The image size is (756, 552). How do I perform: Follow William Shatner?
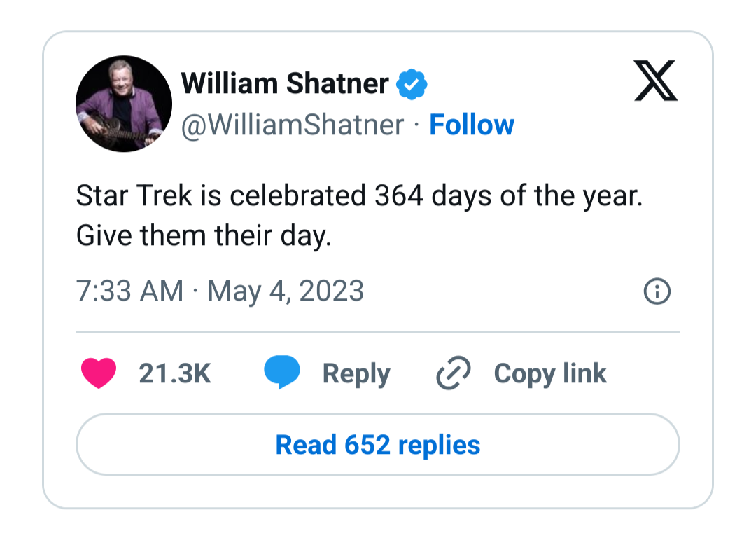tap(471, 125)
